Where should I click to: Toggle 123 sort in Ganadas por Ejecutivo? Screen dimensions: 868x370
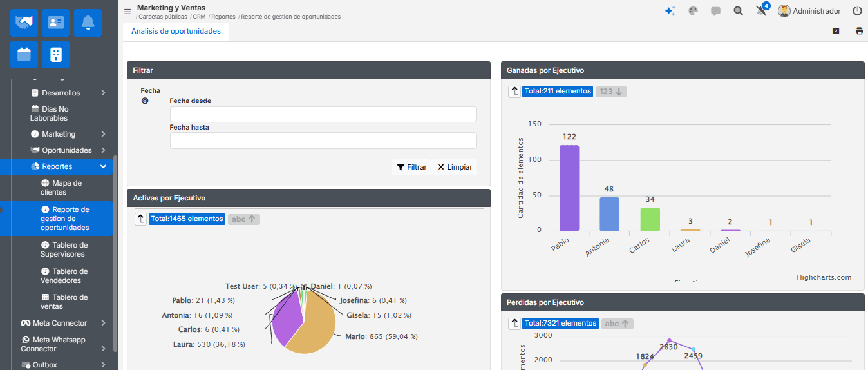point(611,92)
